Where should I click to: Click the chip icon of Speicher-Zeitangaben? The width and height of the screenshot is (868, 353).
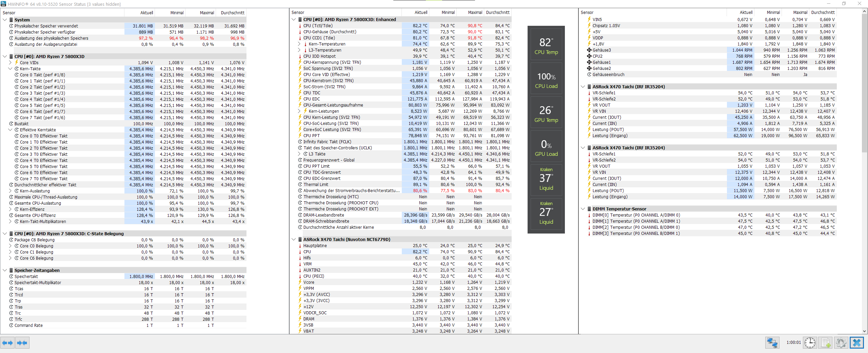11,270
